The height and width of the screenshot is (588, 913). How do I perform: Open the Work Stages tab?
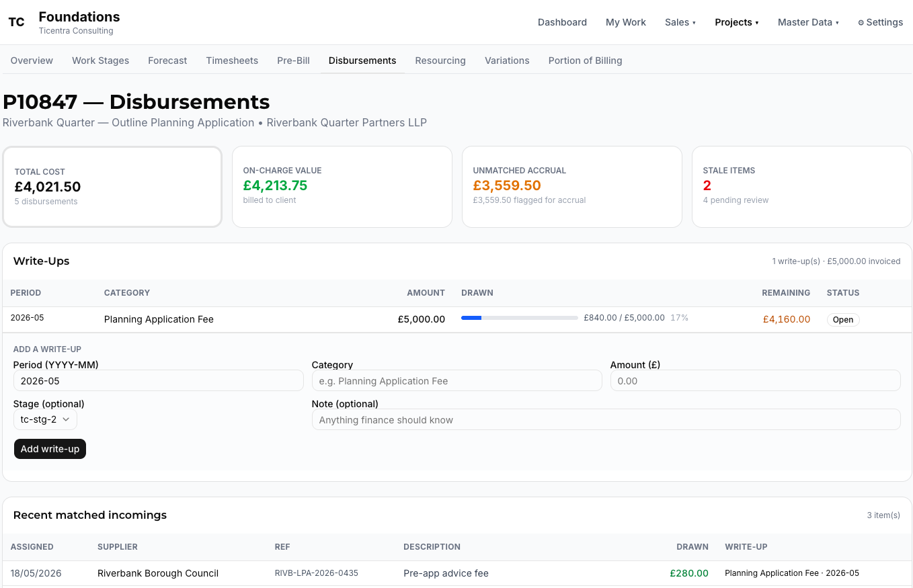(x=100, y=60)
